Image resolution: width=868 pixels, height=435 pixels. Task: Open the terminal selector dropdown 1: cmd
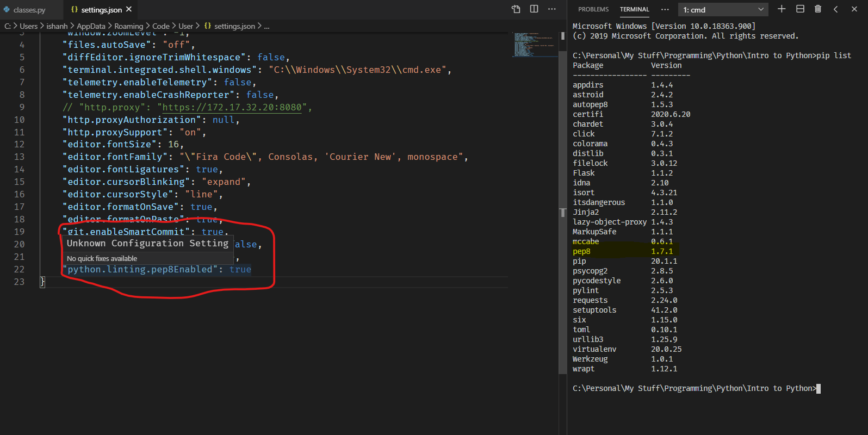coord(723,9)
